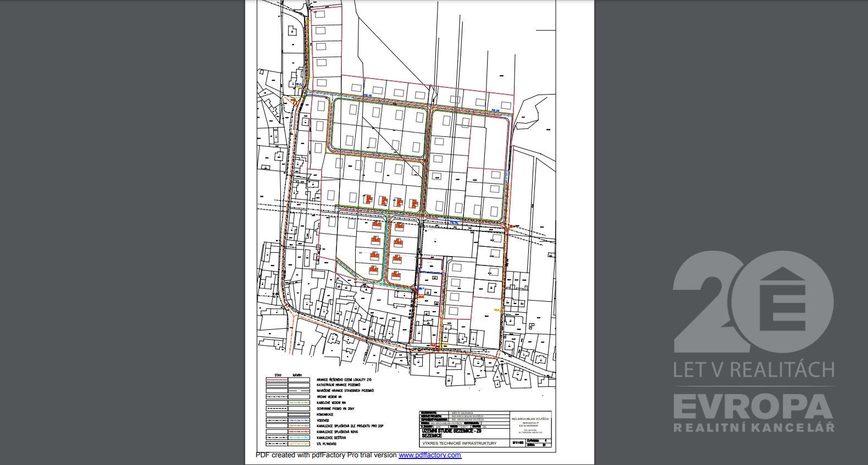Select the STL PLYNOVOD legend label
The height and width of the screenshot is (465, 868).
pos(327,444)
